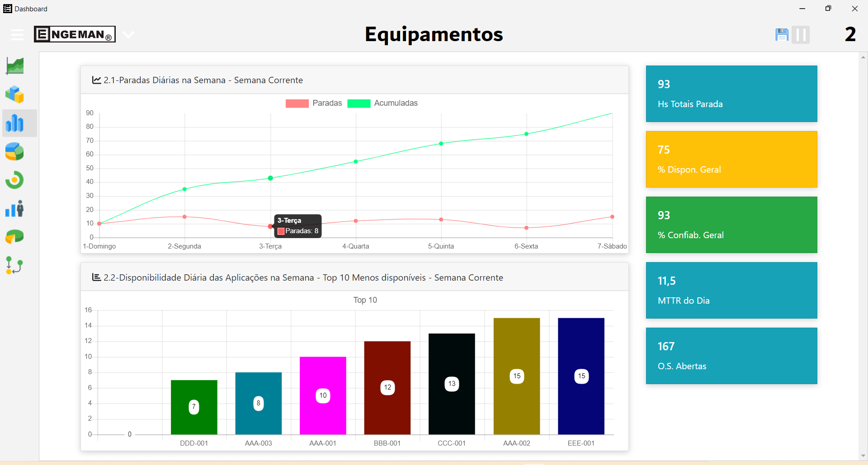Click the 3D colored blocks sidebar icon
Image resolution: width=868 pixels, height=465 pixels.
tap(15, 94)
